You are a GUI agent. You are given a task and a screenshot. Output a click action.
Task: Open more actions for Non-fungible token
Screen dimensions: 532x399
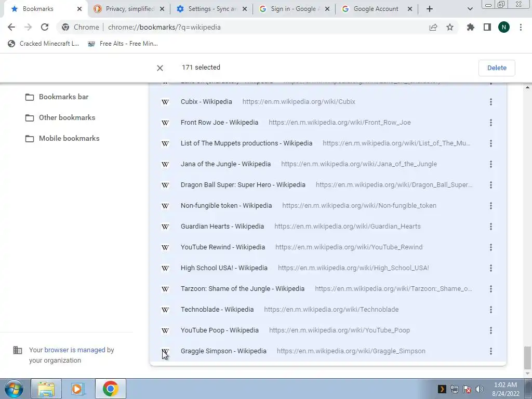(490, 206)
